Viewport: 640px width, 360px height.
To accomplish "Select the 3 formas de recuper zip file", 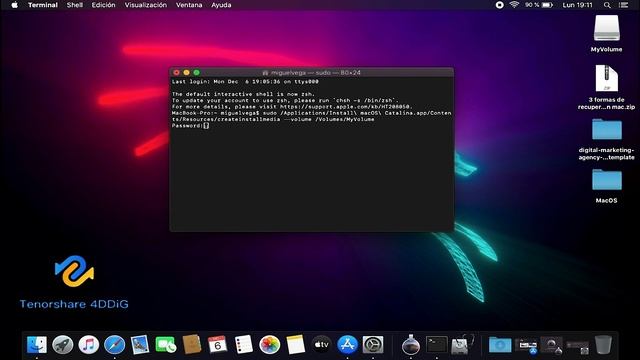I will 607,87.
